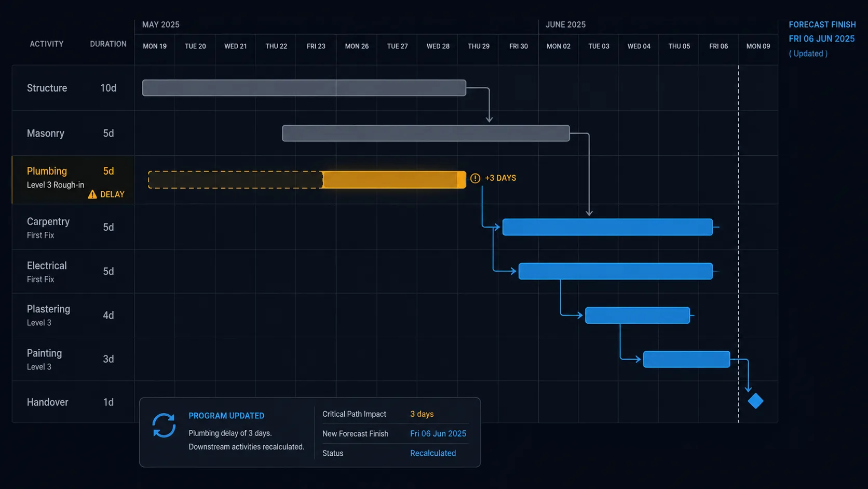Image resolution: width=868 pixels, height=489 pixels.
Task: Select the Structure task bar
Action: pos(304,88)
